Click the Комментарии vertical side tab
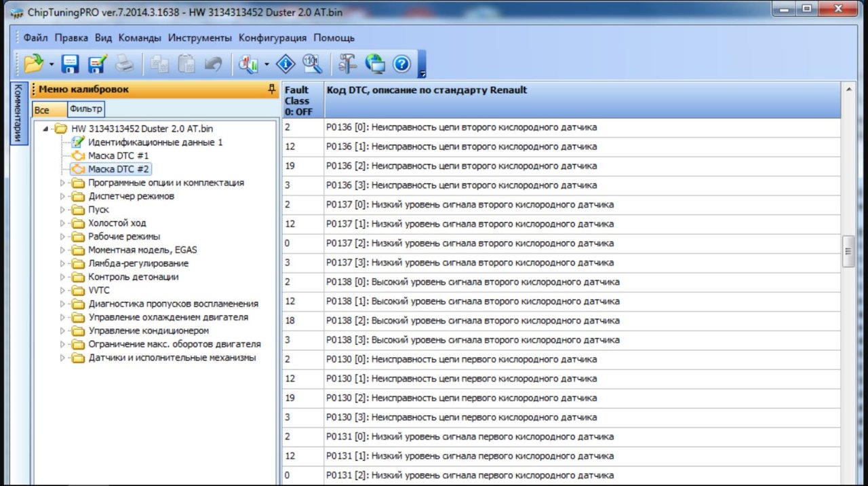 click(x=19, y=113)
